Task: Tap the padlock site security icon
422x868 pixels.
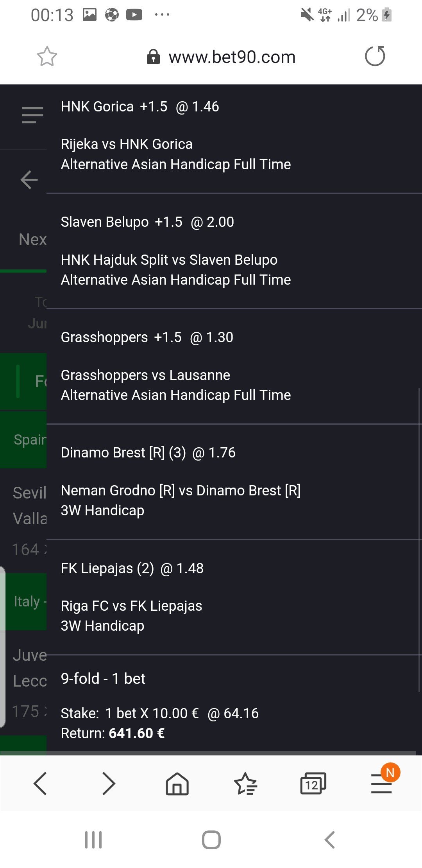Action: (x=153, y=57)
